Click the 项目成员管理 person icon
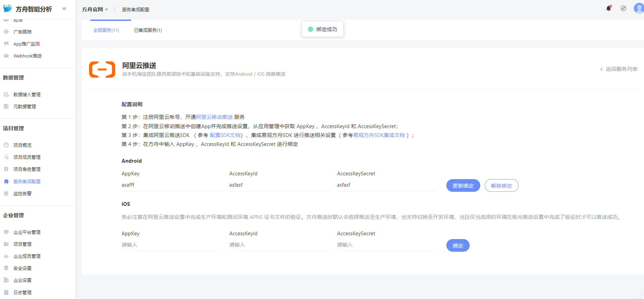 pyautogui.click(x=6, y=157)
